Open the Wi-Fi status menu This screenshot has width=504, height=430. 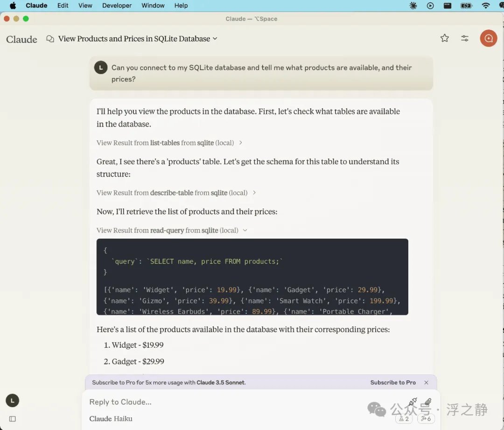(x=486, y=6)
